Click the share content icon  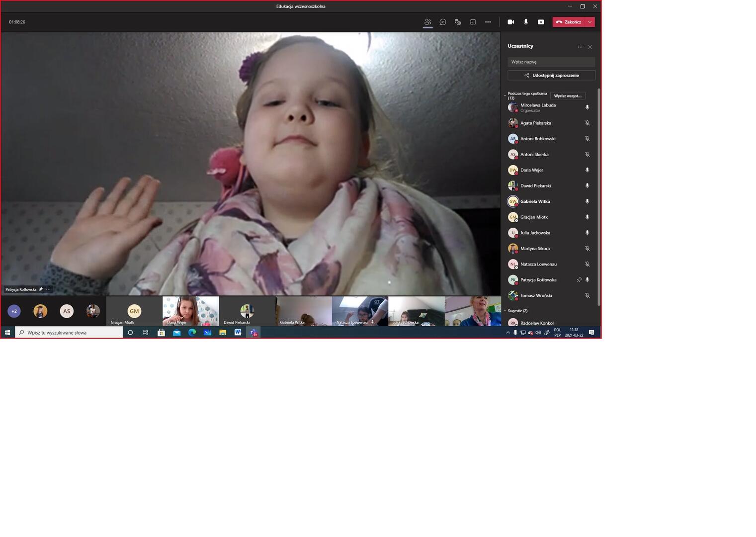tap(541, 22)
